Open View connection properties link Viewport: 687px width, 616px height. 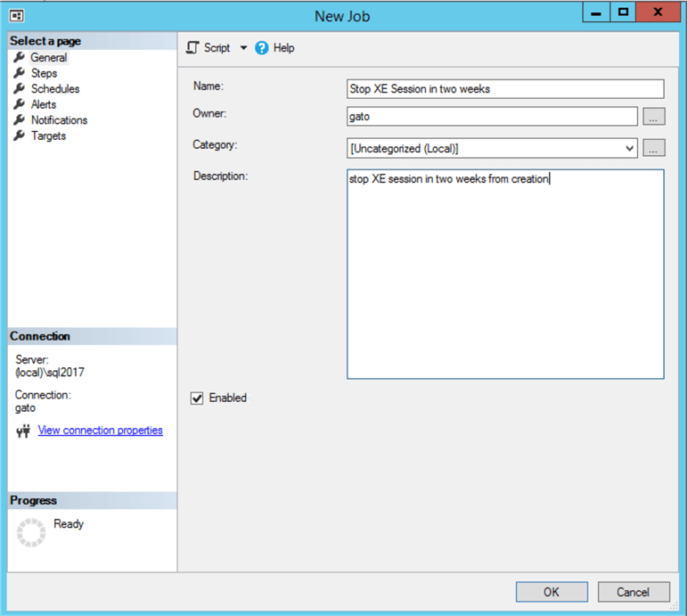pyautogui.click(x=100, y=431)
